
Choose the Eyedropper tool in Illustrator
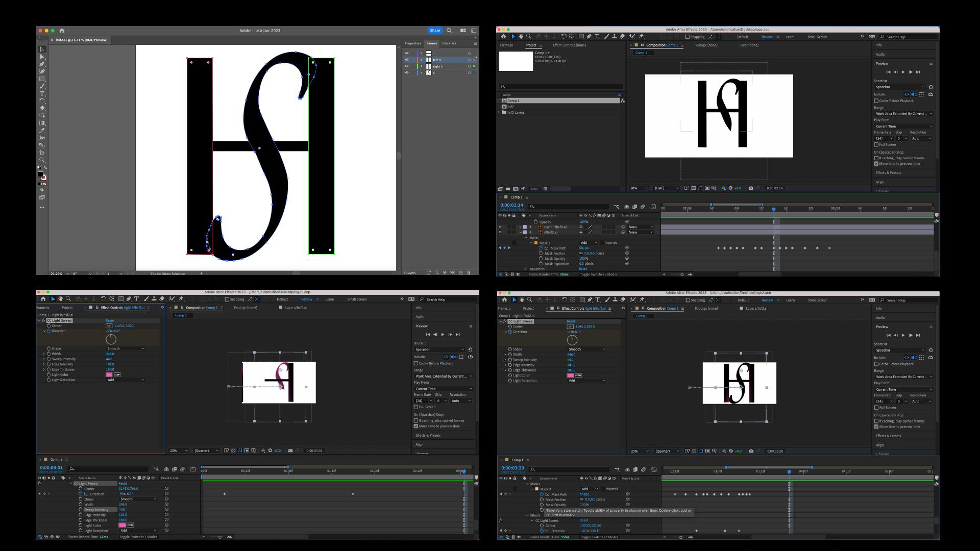pyautogui.click(x=42, y=131)
